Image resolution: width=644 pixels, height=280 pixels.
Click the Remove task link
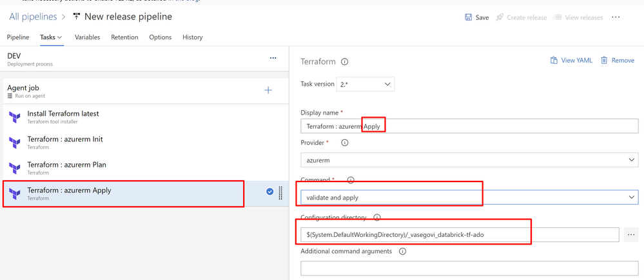pyautogui.click(x=623, y=61)
